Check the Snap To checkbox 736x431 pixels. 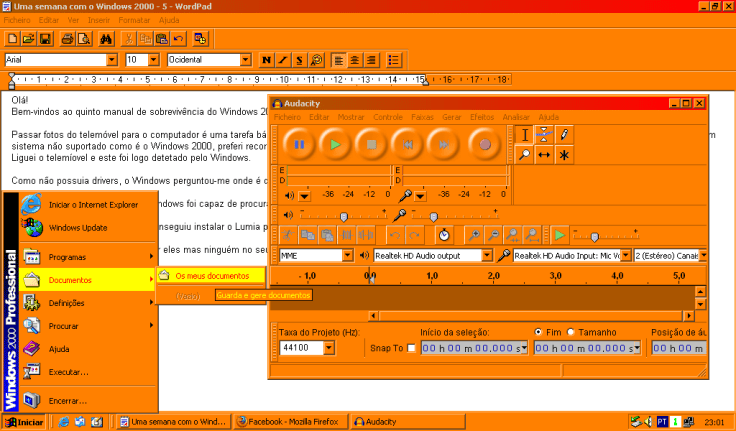(x=411, y=348)
